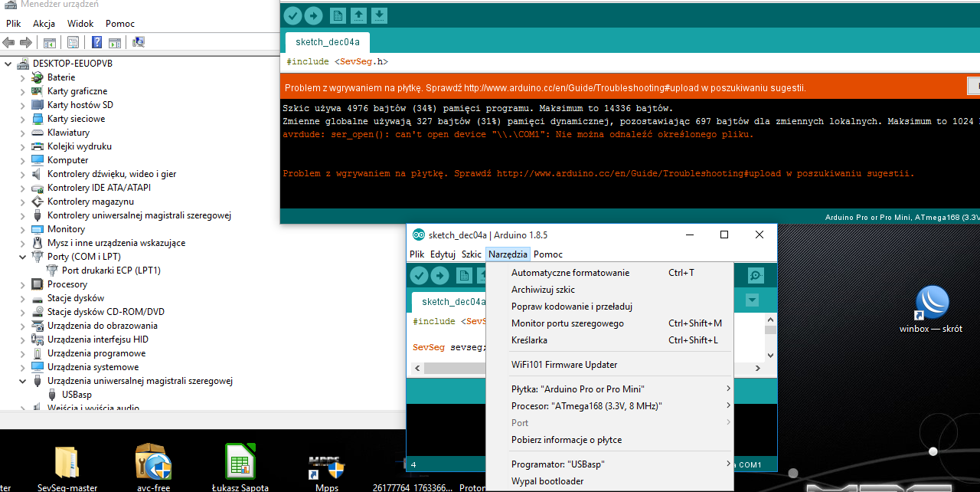Open tab dropdown arrow in Arduino 1.8.5
Viewport: 980px width, 492px height.
click(x=752, y=300)
